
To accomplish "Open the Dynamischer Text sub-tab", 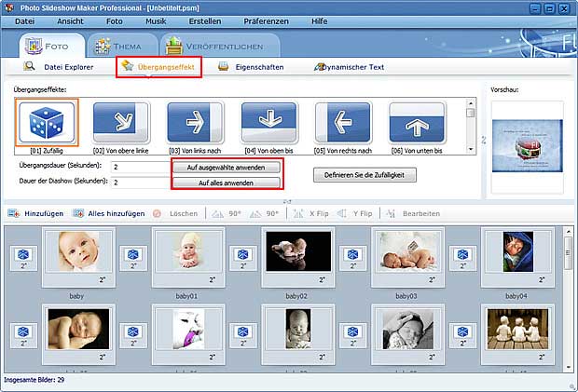I will (349, 67).
